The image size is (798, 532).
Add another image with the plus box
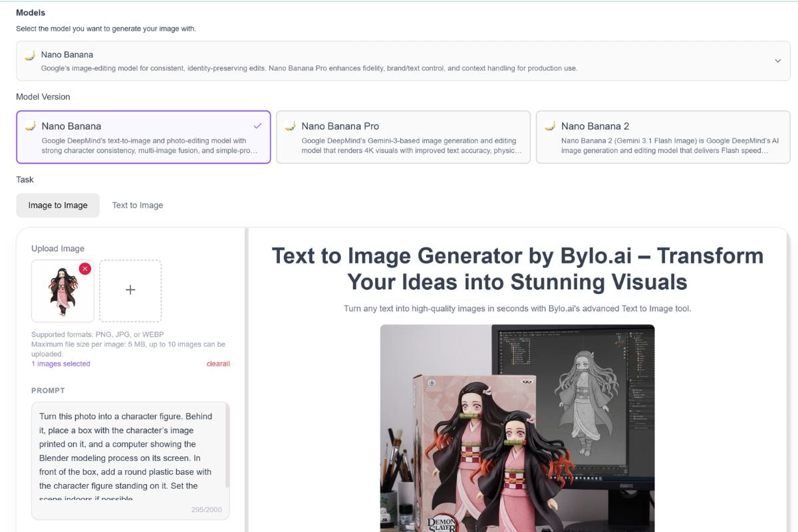click(x=130, y=291)
